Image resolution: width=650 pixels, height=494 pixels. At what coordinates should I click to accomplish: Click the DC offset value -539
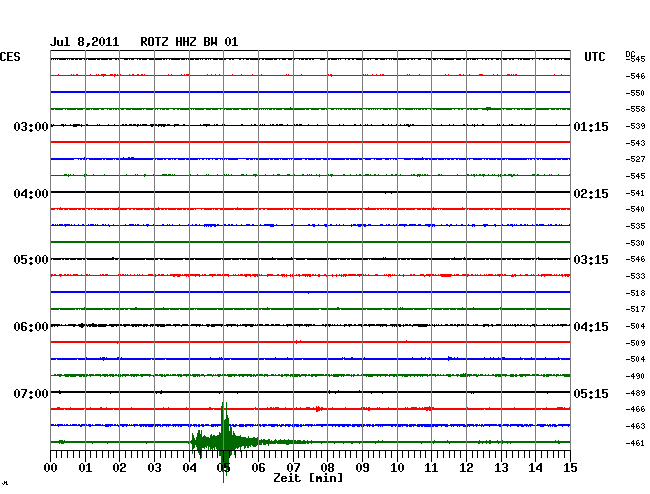[635, 126]
